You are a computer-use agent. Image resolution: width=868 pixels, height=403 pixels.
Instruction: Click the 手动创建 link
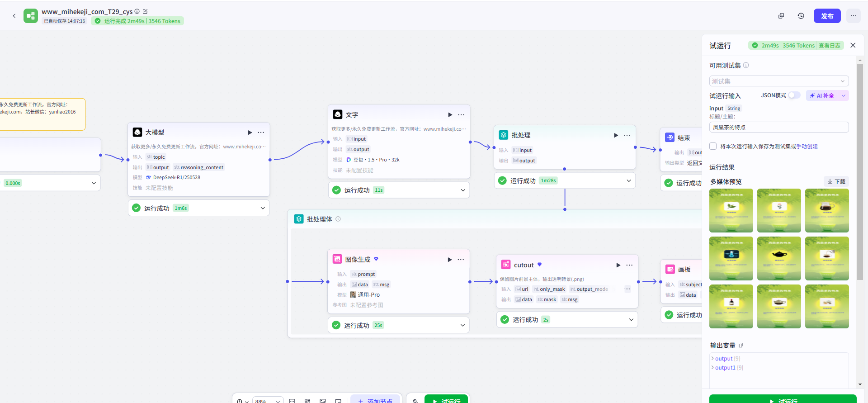pyautogui.click(x=807, y=147)
